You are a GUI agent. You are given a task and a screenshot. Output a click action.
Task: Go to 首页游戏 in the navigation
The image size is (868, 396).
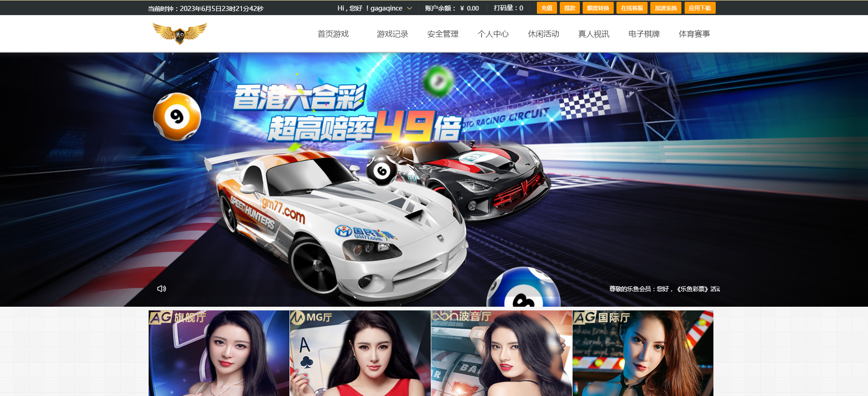pyautogui.click(x=333, y=34)
